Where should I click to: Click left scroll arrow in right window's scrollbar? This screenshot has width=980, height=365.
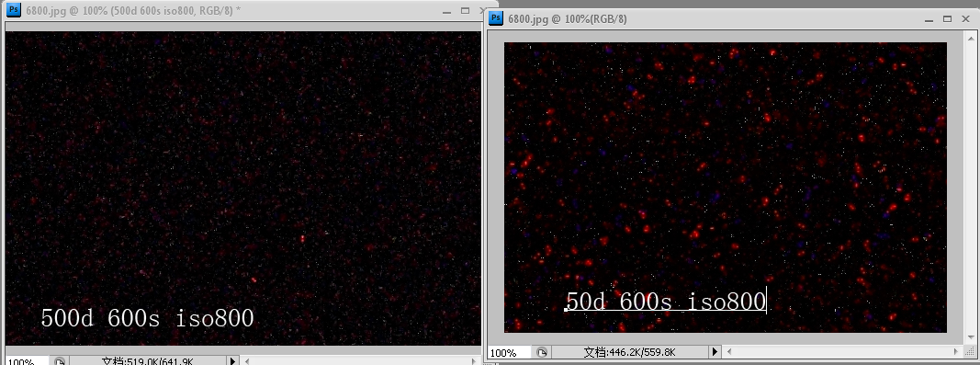click(728, 352)
